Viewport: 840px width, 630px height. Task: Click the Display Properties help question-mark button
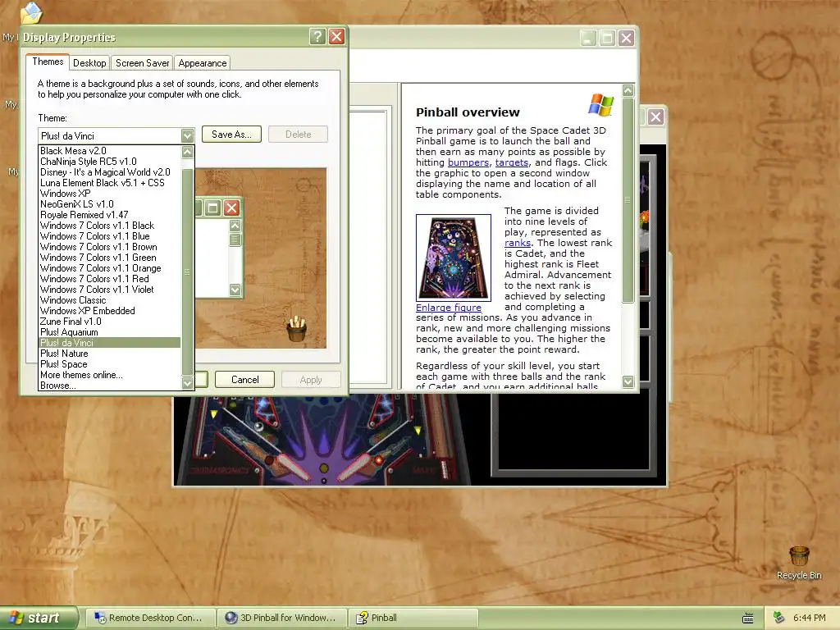(x=317, y=36)
